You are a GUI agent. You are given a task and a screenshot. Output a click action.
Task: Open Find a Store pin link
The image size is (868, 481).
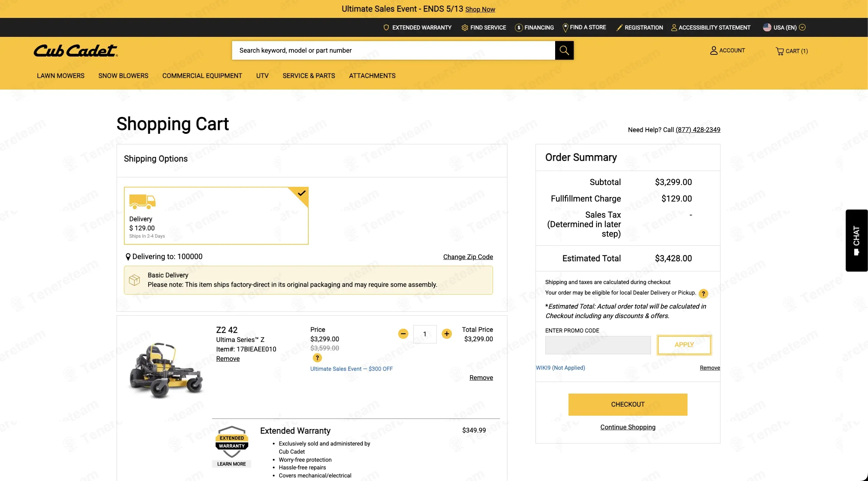click(584, 27)
